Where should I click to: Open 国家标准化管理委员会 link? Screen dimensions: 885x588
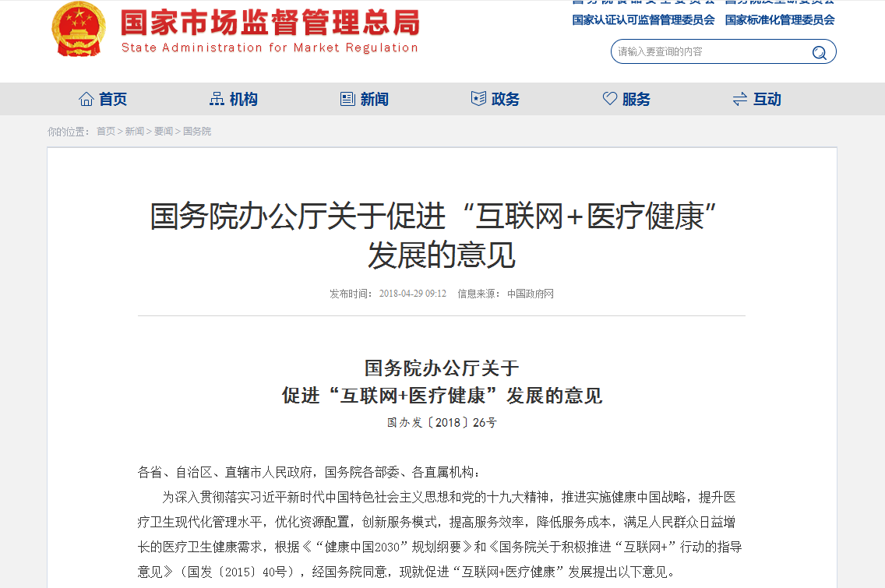pos(779,20)
